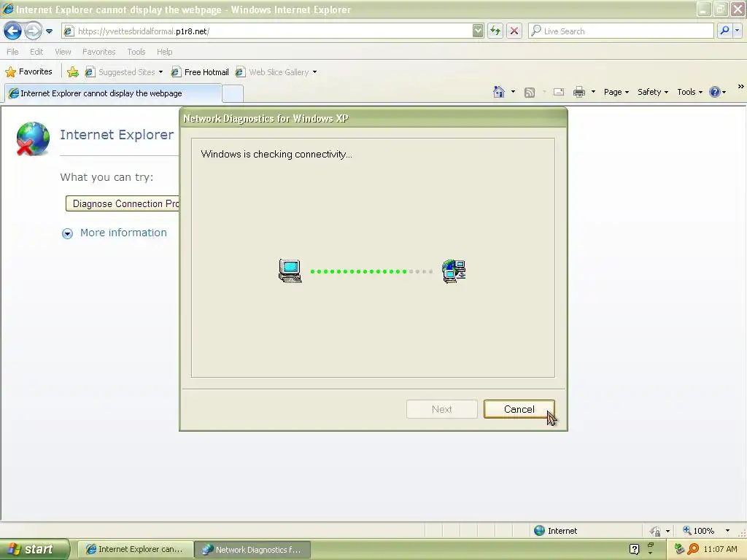Click the Read Mail envelope icon
Image resolution: width=747 pixels, height=560 pixels.
[559, 92]
